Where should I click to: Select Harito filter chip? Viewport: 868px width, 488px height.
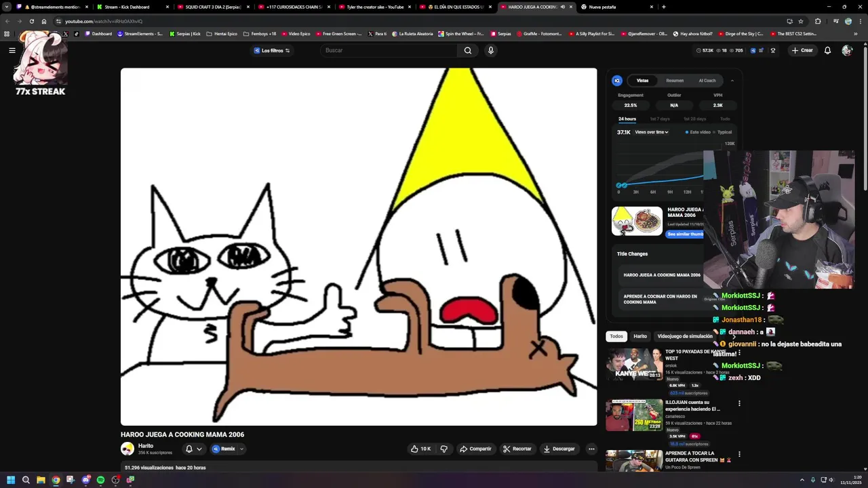[640, 336]
